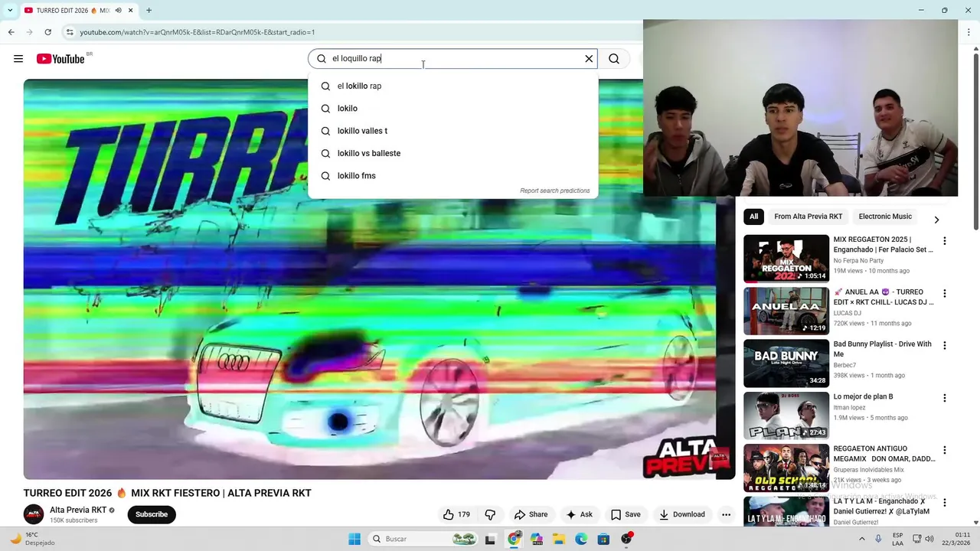This screenshot has width=980, height=551.
Task: Save the video to a playlist
Action: (x=626, y=514)
